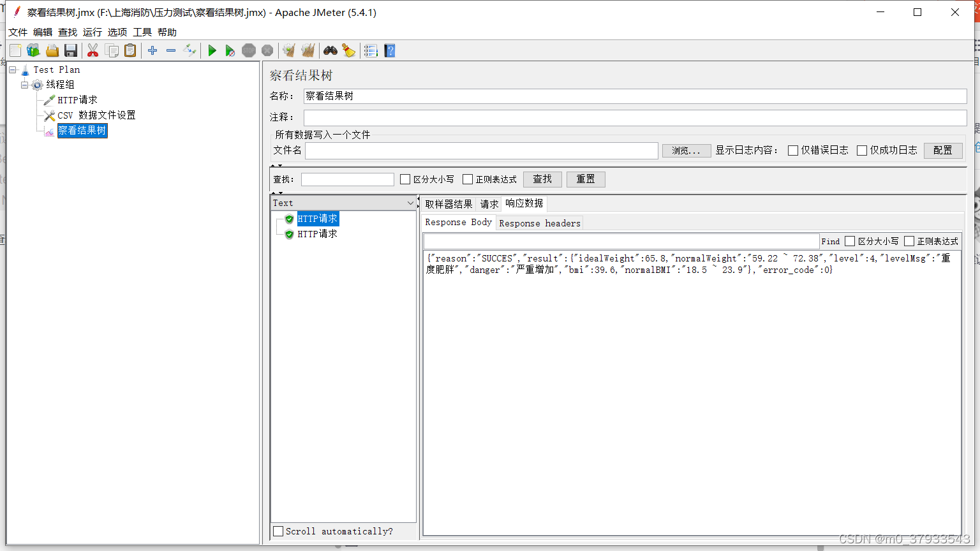Click the Shutdown X toolbar icon
The width and height of the screenshot is (980, 551).
click(x=267, y=50)
